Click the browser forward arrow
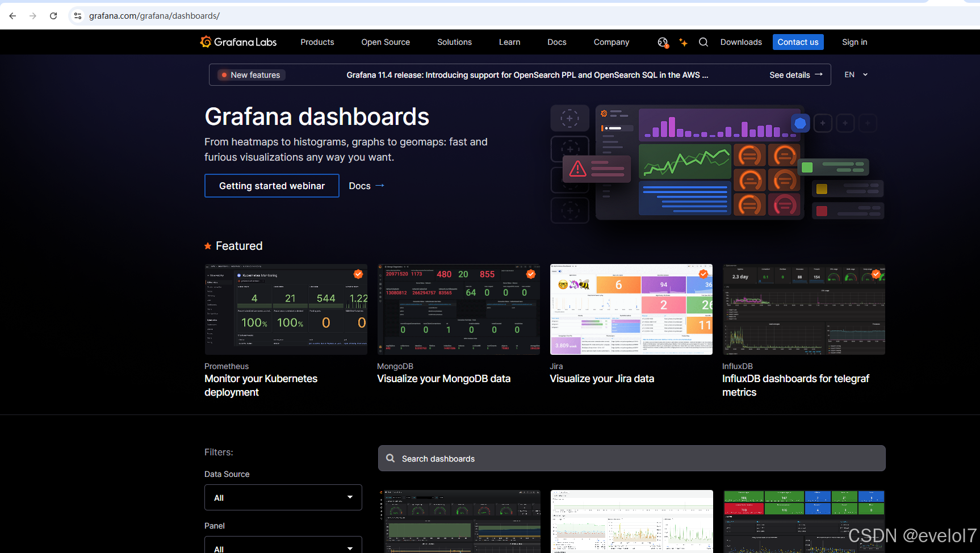The height and width of the screenshot is (553, 980). [x=33, y=16]
